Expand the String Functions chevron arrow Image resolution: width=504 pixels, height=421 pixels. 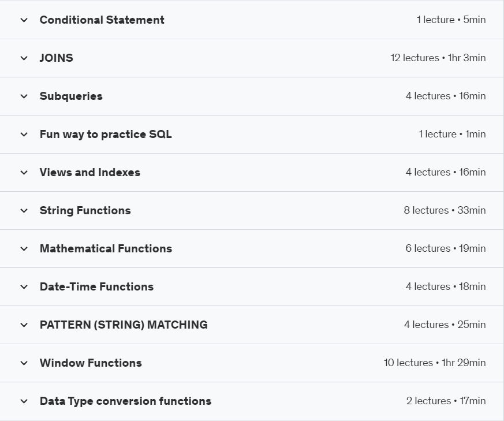24,211
